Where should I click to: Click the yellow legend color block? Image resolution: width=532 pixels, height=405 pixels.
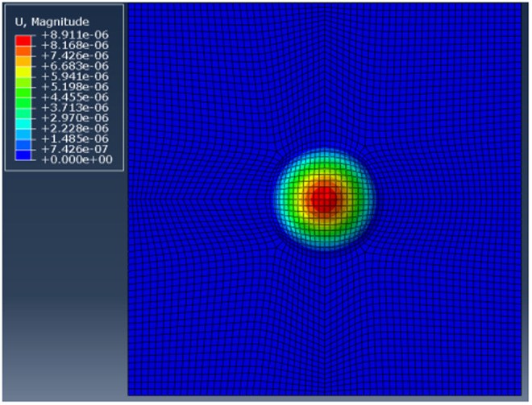(23, 72)
